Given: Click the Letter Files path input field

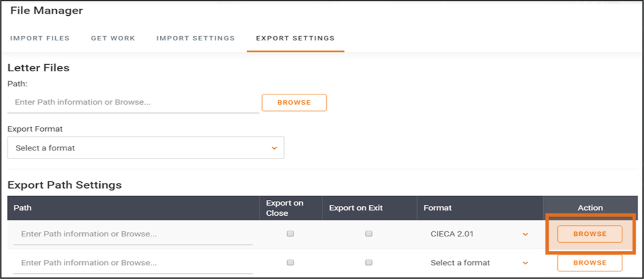Looking at the screenshot, I should 133,102.
